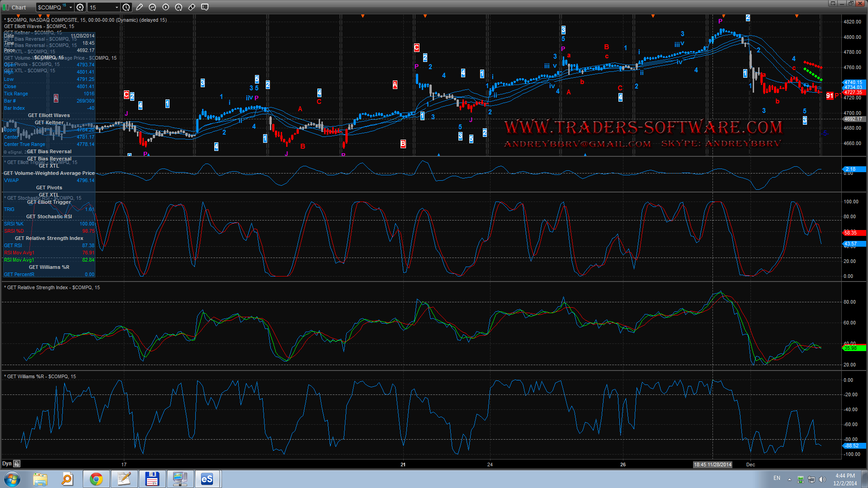Expand the $COMPQ symbol dropdown

[x=71, y=7]
